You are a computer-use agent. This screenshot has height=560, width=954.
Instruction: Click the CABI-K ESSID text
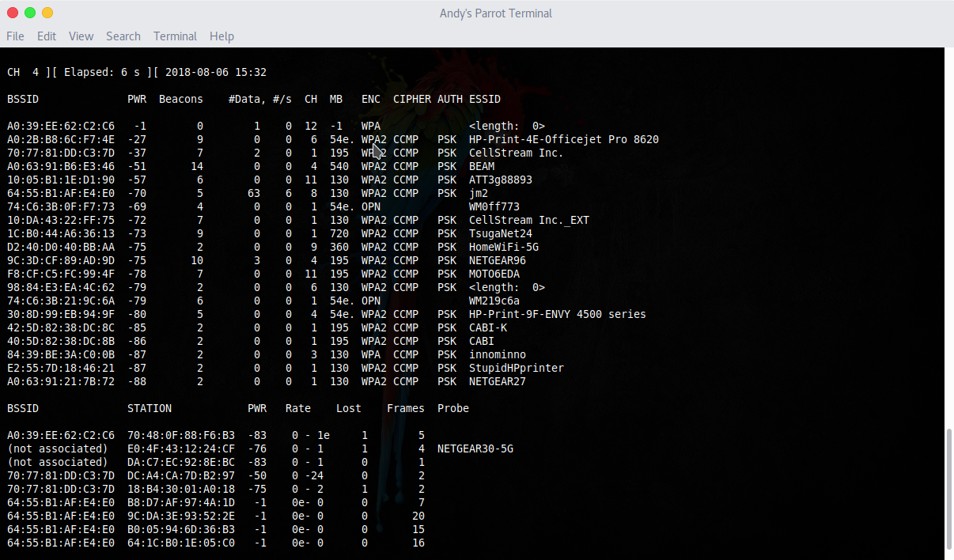tap(486, 327)
